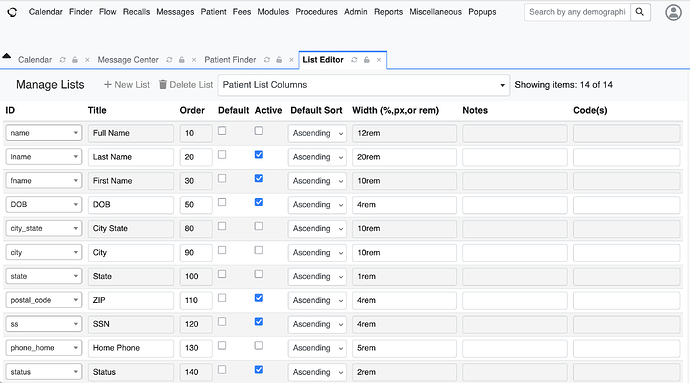The width and height of the screenshot is (690, 383).
Task: Toggle Active checkbox for Status row
Action: (259, 369)
